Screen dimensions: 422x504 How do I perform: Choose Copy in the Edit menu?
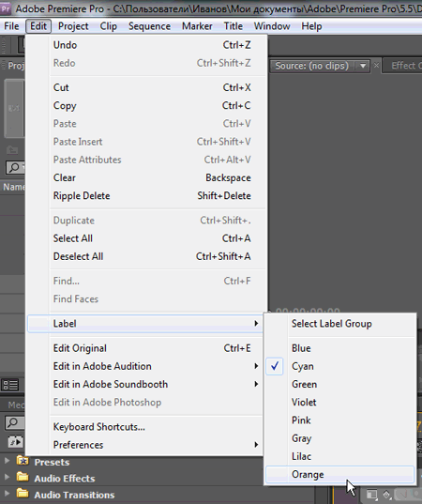pos(147,105)
